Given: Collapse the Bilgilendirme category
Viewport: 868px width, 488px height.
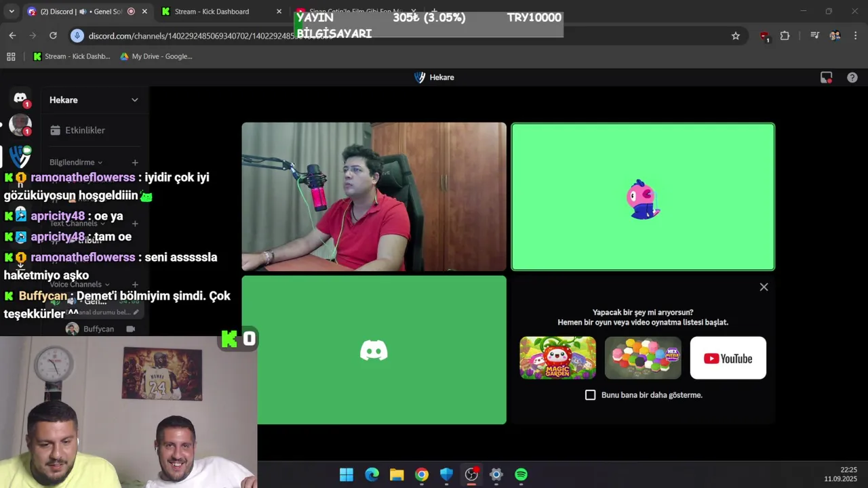Looking at the screenshot, I should (76, 163).
